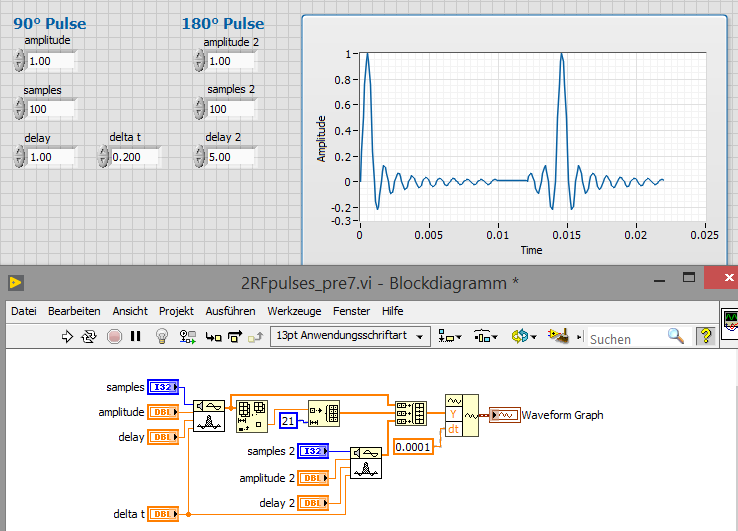Click the Array Subset function node
The height and width of the screenshot is (531, 738).
tap(252, 416)
